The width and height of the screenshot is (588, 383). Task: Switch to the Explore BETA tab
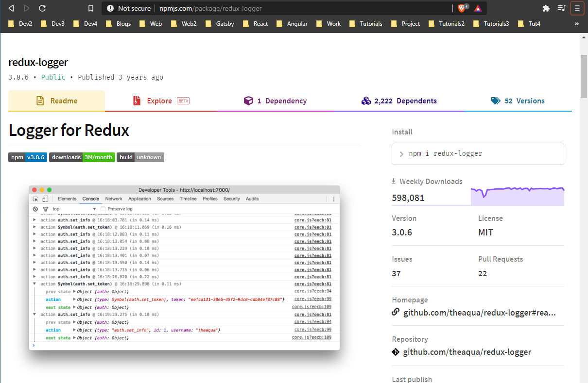point(161,101)
